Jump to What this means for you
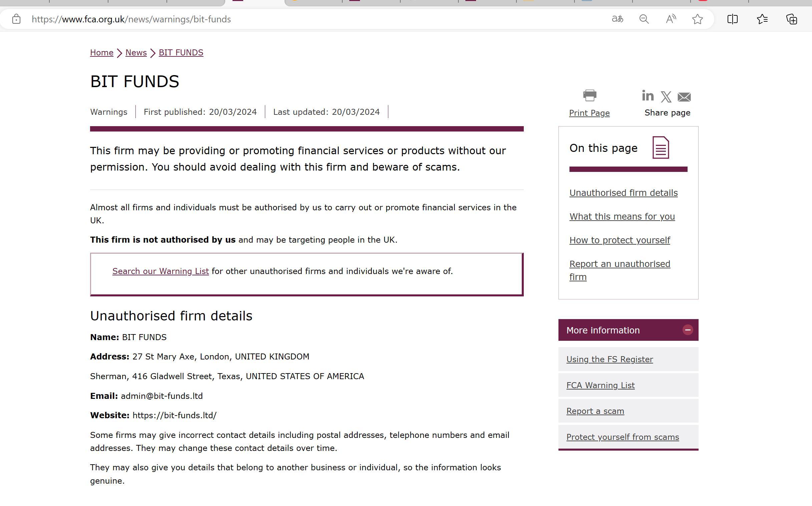Image resolution: width=812 pixels, height=506 pixels. (x=622, y=217)
